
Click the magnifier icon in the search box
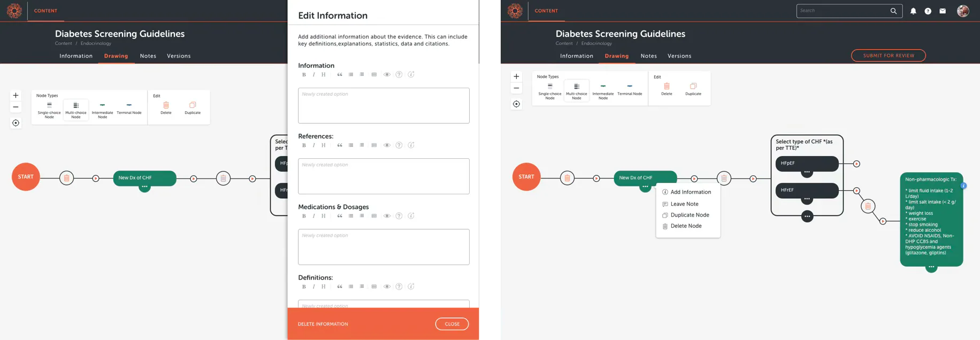coord(893,11)
